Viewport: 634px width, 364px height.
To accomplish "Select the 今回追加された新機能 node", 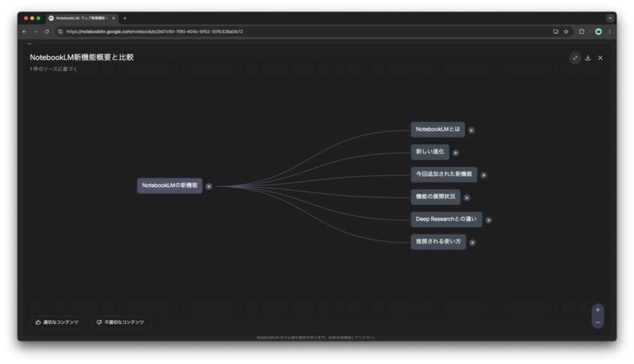I will point(444,175).
